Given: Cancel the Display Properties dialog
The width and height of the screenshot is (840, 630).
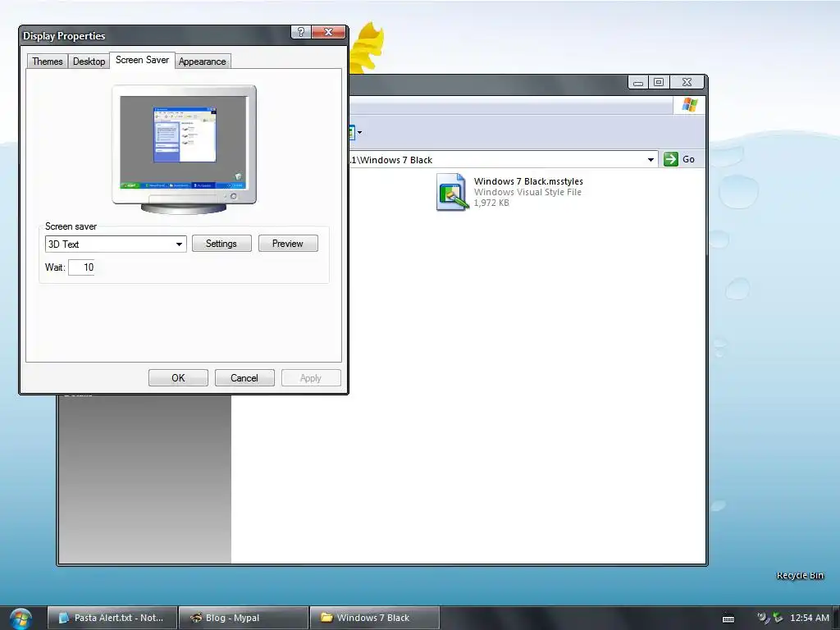Looking at the screenshot, I should pos(244,377).
